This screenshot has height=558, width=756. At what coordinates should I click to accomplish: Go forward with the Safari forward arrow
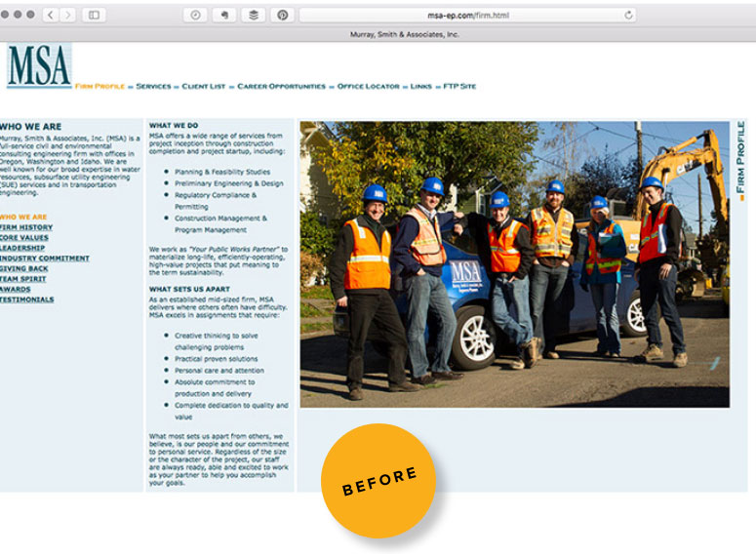[x=68, y=15]
